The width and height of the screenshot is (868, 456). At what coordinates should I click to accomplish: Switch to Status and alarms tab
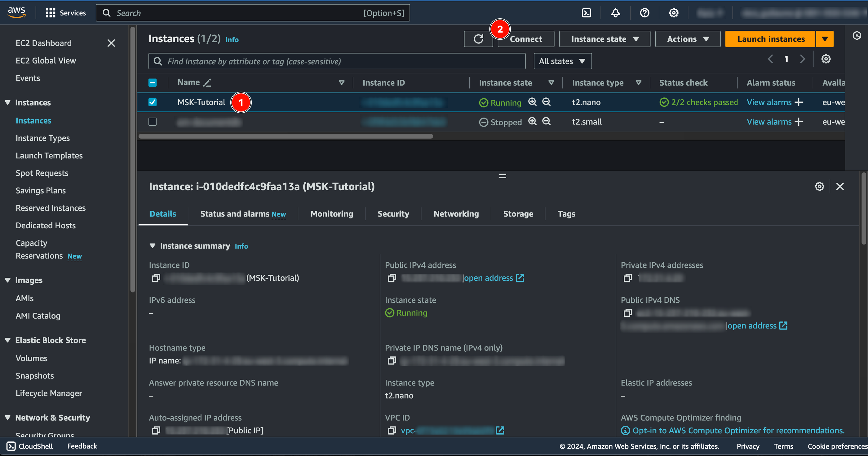click(243, 214)
